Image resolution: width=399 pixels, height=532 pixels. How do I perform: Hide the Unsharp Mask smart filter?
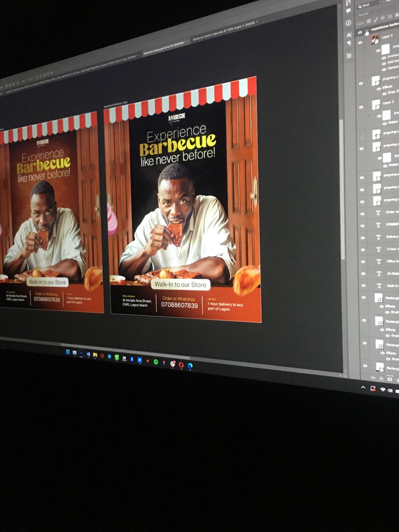(x=384, y=58)
